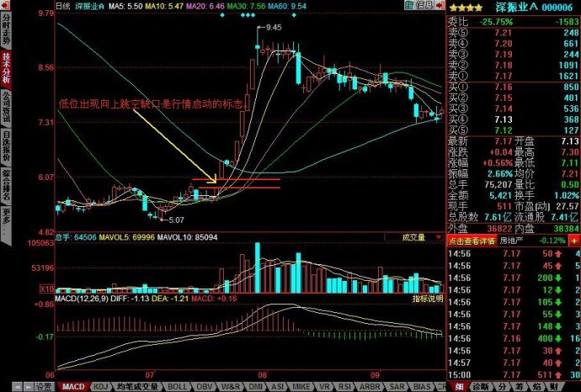Select the 筹 tab at bottom right
The height and width of the screenshot is (392, 581).
(520, 387)
